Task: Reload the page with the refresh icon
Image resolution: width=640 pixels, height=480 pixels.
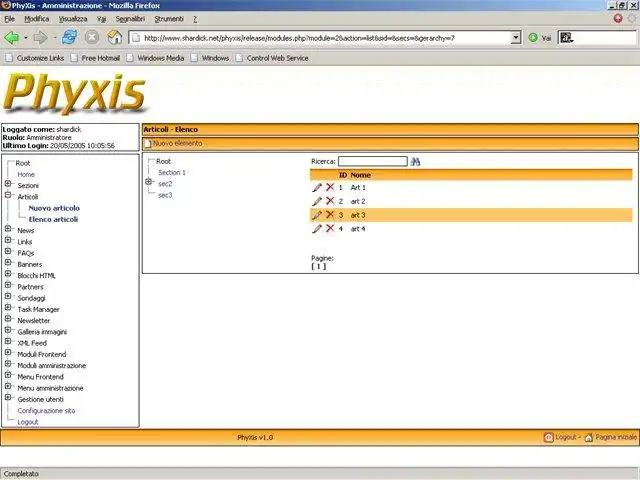Action: (x=69, y=38)
